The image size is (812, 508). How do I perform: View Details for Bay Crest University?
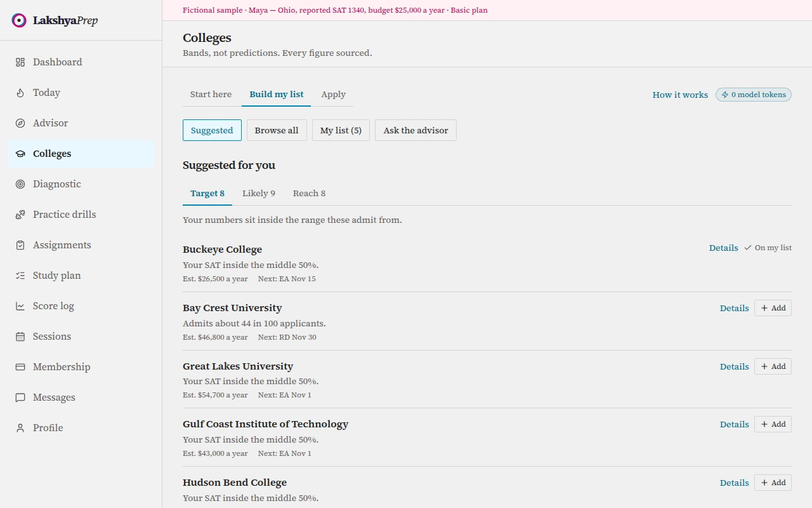point(734,308)
